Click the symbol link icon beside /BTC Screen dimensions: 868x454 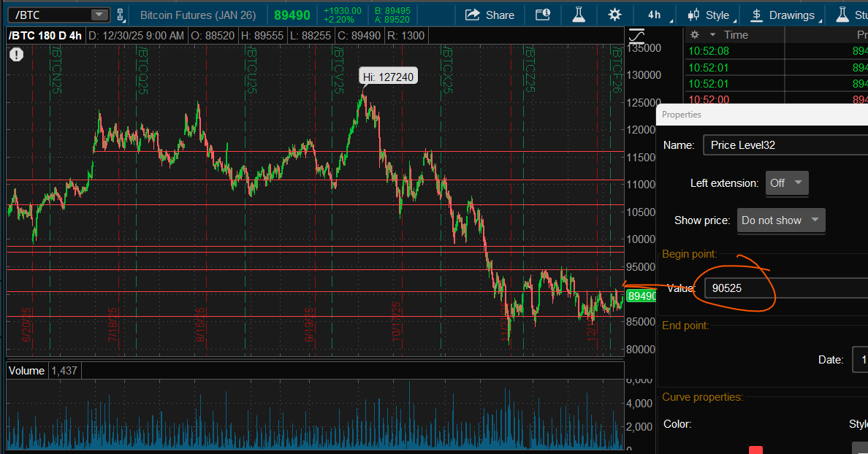(120, 15)
